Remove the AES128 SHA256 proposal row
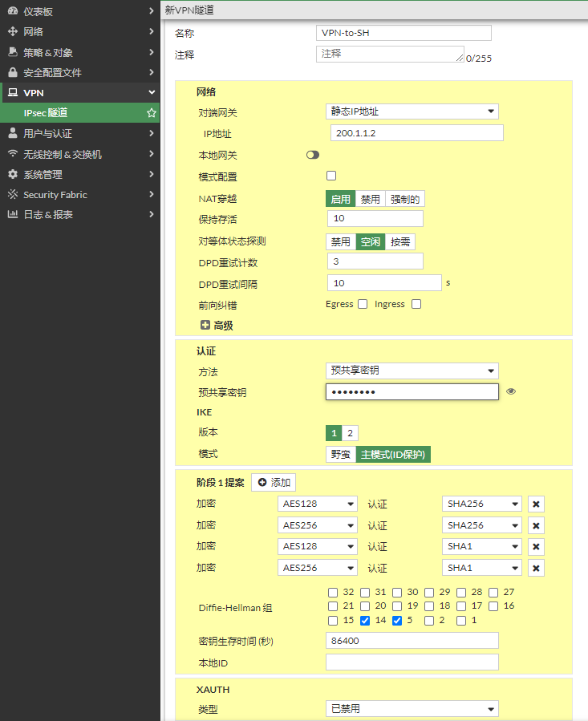This screenshot has height=721, width=588. (537, 504)
